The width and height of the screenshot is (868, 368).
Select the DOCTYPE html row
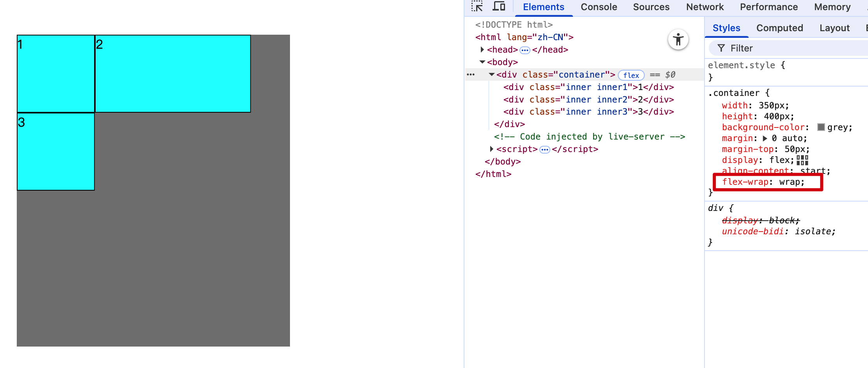(514, 25)
